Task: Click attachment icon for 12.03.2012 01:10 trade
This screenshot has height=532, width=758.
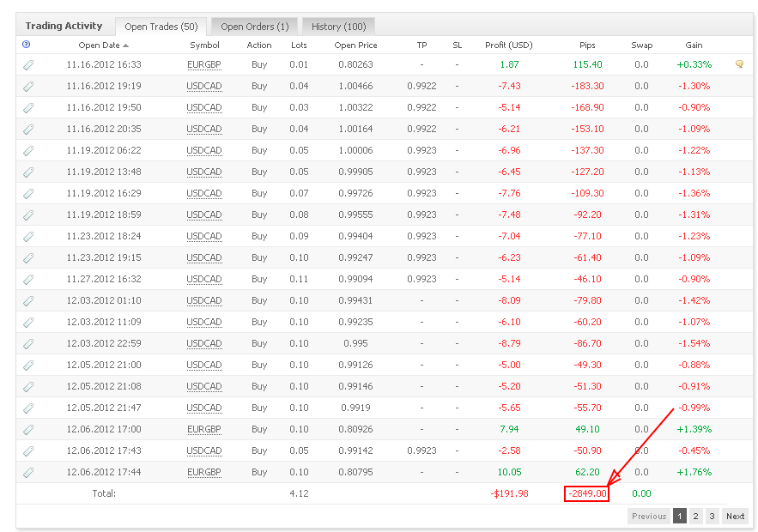Action: (x=28, y=301)
